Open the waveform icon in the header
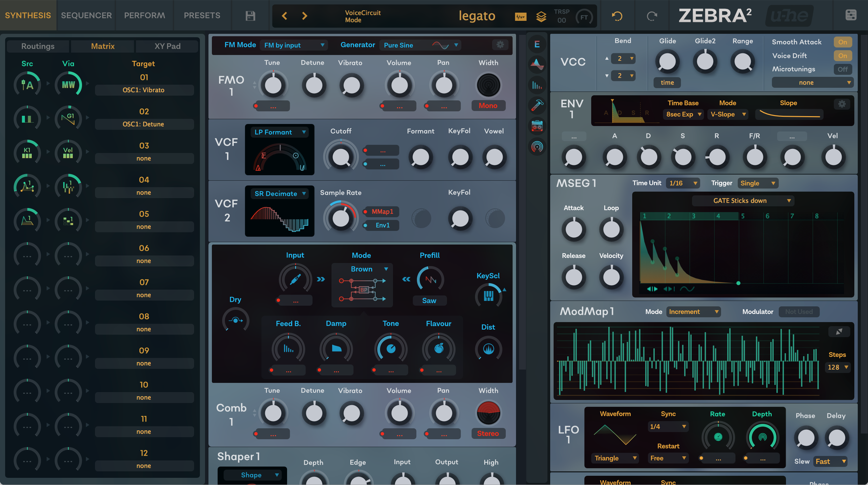The image size is (868, 485). coord(520,16)
